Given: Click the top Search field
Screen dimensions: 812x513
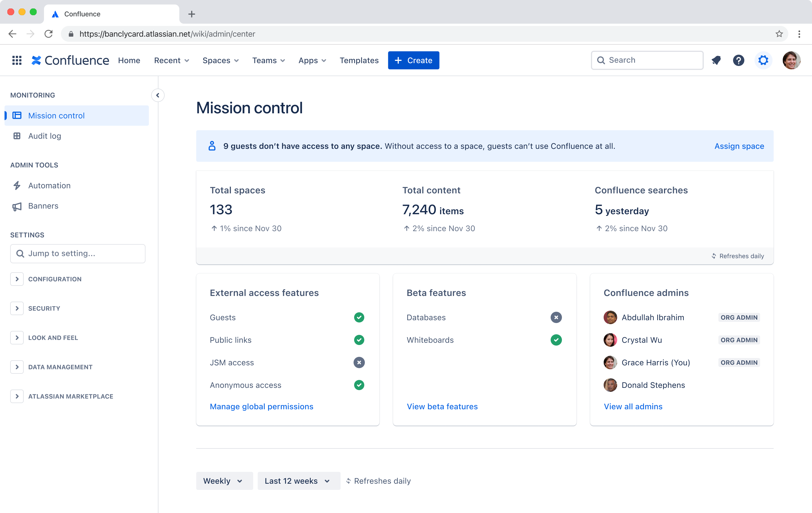Looking at the screenshot, I should [x=647, y=60].
